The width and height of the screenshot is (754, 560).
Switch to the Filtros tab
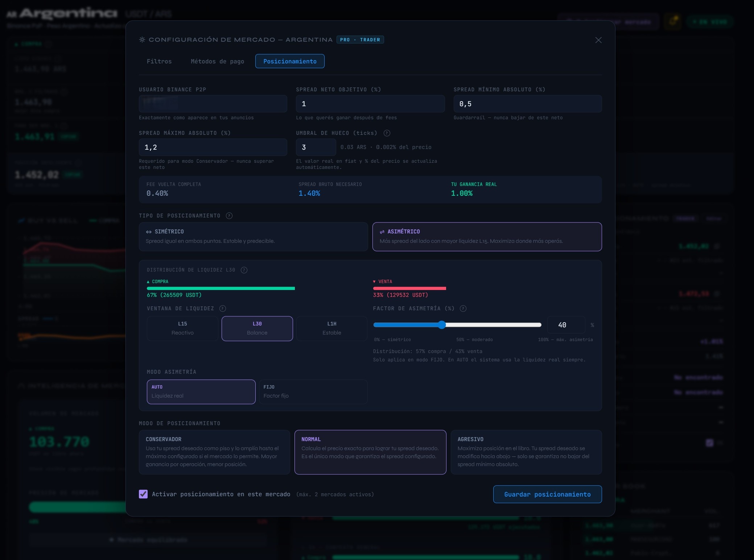tap(159, 61)
